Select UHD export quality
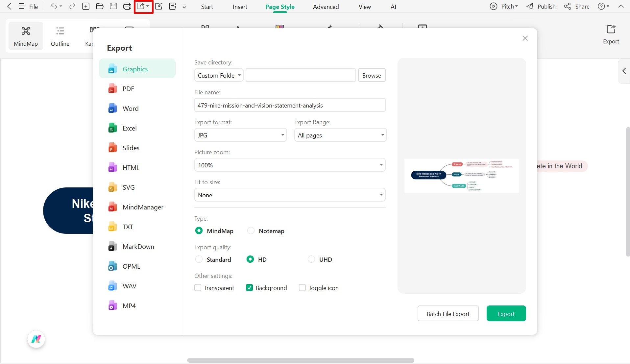Screen dimensions: 630x364 pyautogui.click(x=311, y=259)
